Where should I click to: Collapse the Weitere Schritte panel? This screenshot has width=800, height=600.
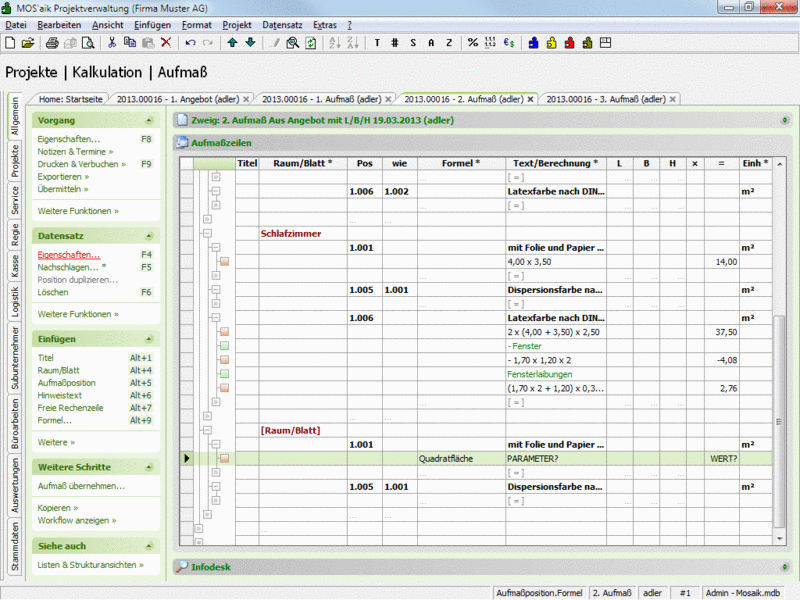tap(149, 467)
